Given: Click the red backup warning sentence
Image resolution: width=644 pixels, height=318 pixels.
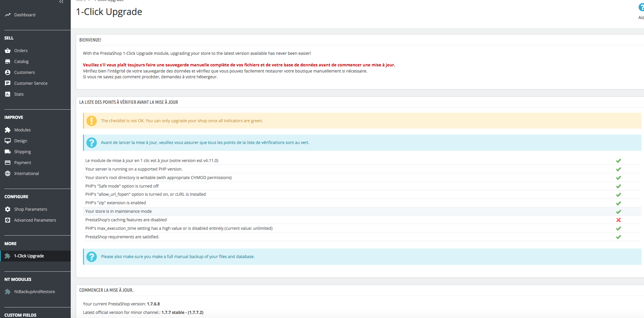Looking at the screenshot, I should pos(239,65).
